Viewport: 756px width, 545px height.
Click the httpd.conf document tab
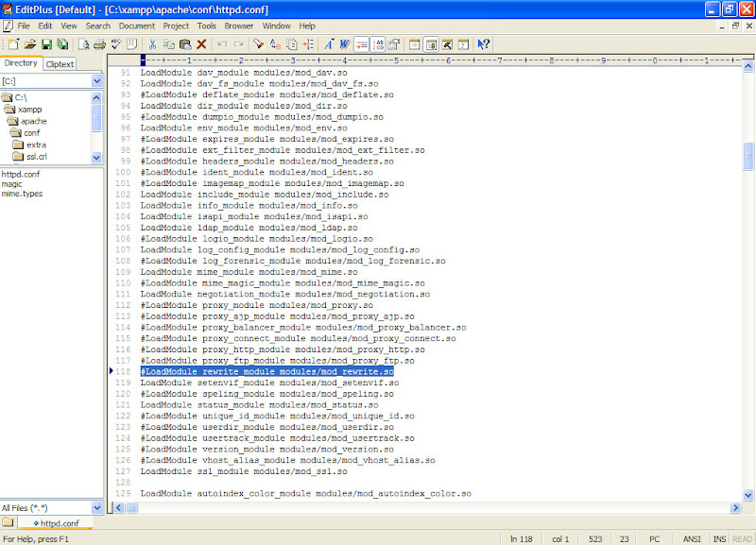coord(56,523)
